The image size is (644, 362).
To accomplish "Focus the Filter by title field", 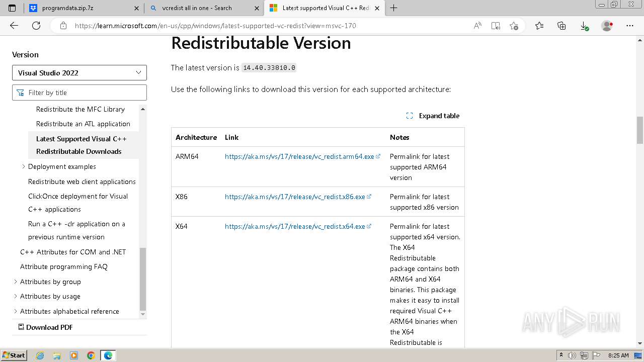I will 79,93.
